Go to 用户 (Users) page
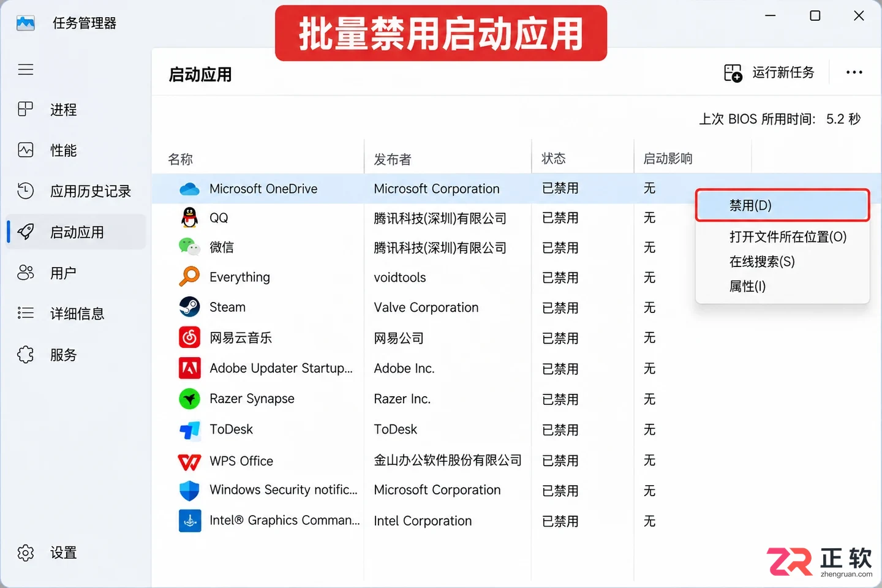This screenshot has width=882, height=588. 76,273
